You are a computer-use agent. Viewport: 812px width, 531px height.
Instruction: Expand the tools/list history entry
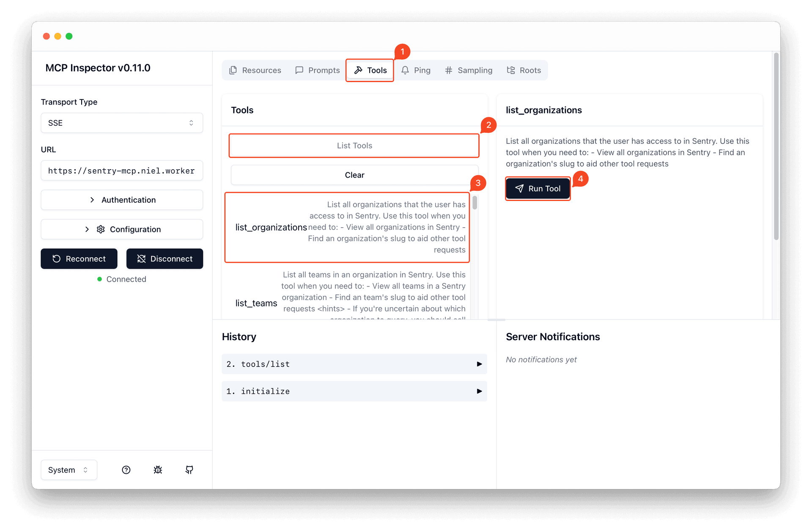point(354,364)
